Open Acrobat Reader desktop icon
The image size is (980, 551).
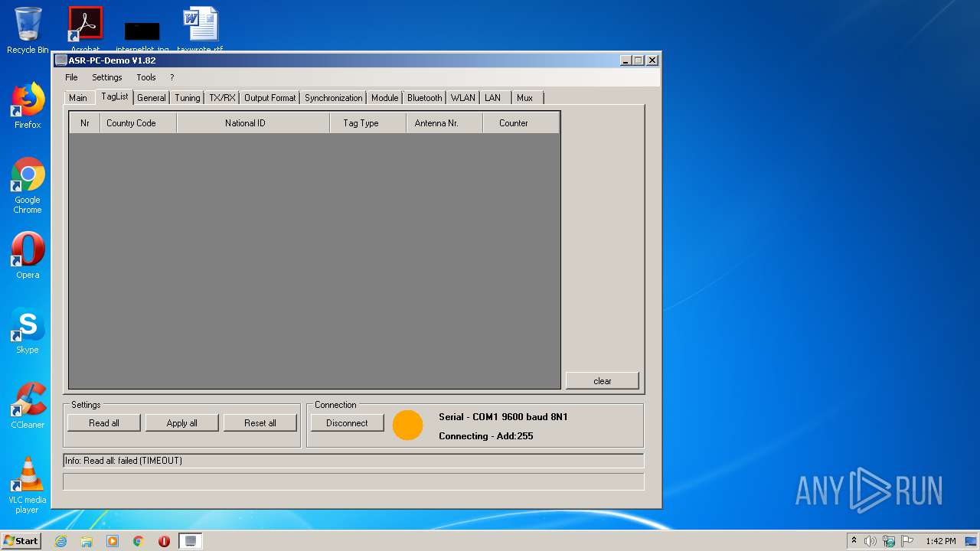point(86,28)
